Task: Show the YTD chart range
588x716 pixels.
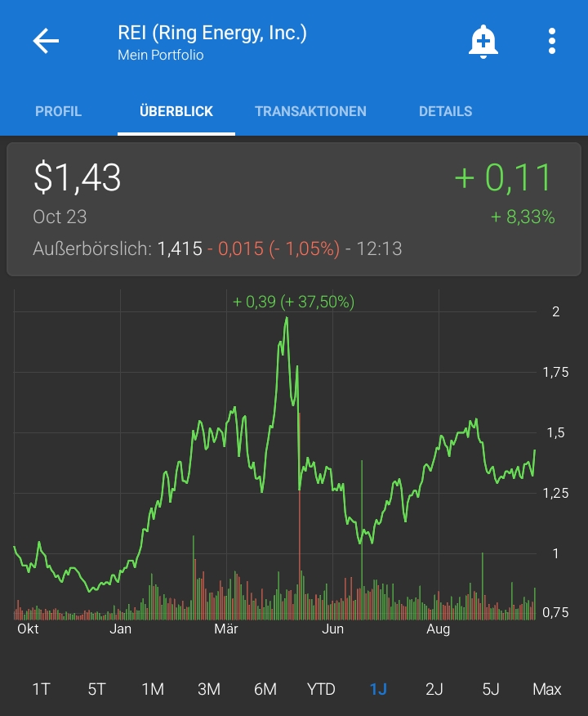Action: [x=321, y=688]
